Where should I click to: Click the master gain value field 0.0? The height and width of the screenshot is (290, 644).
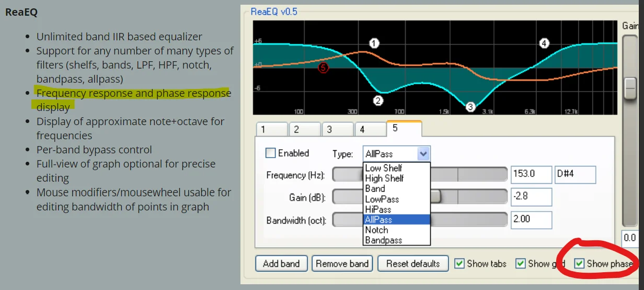pyautogui.click(x=631, y=238)
